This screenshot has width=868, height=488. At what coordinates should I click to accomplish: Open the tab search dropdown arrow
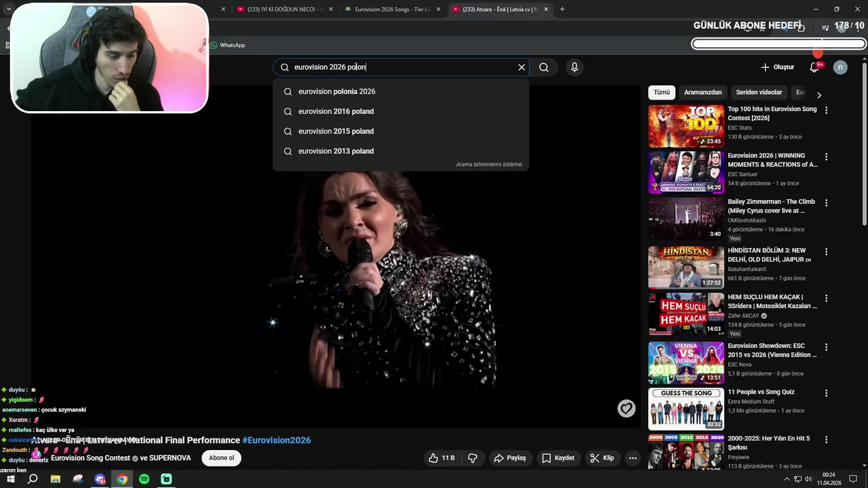(9, 9)
